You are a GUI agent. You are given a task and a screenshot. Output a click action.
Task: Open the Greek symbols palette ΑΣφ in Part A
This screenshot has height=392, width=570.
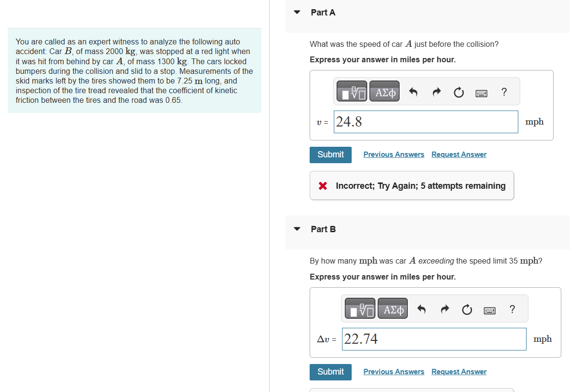tap(384, 91)
